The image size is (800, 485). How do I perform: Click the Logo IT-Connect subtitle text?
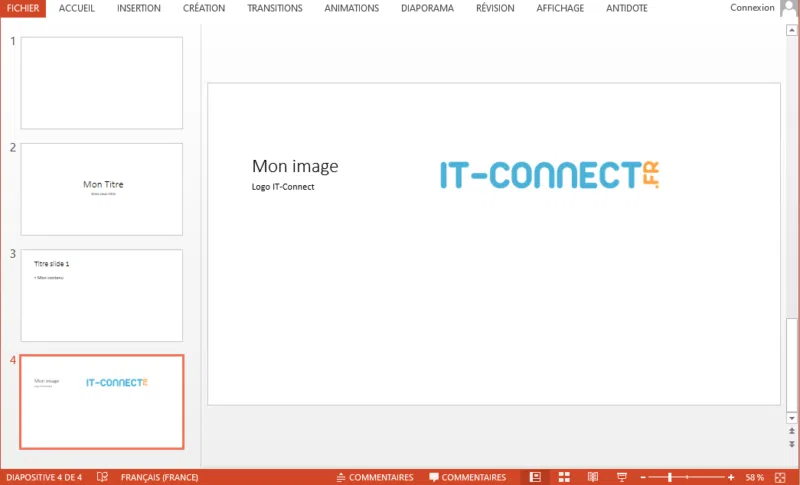click(283, 187)
